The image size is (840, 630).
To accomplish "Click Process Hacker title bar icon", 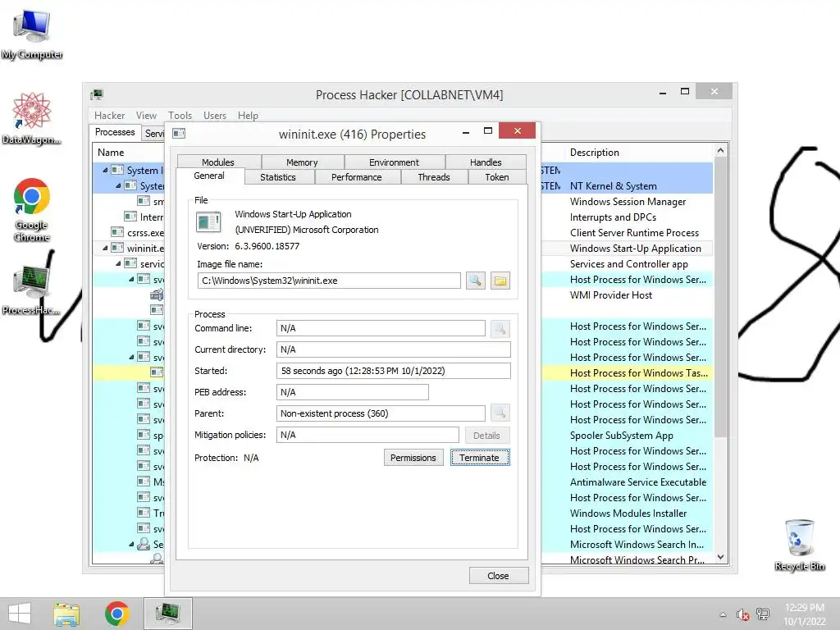I will tap(97, 95).
